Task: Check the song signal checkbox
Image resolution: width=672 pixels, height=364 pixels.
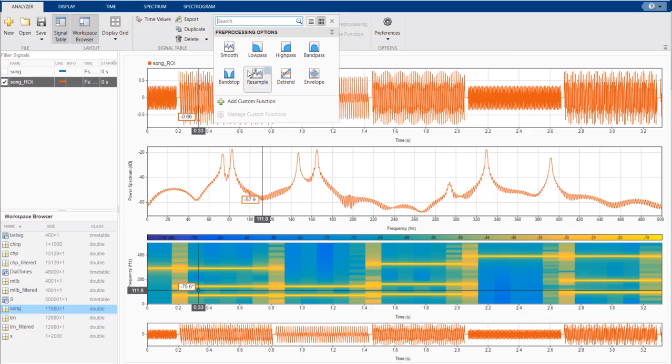Action: coord(5,72)
